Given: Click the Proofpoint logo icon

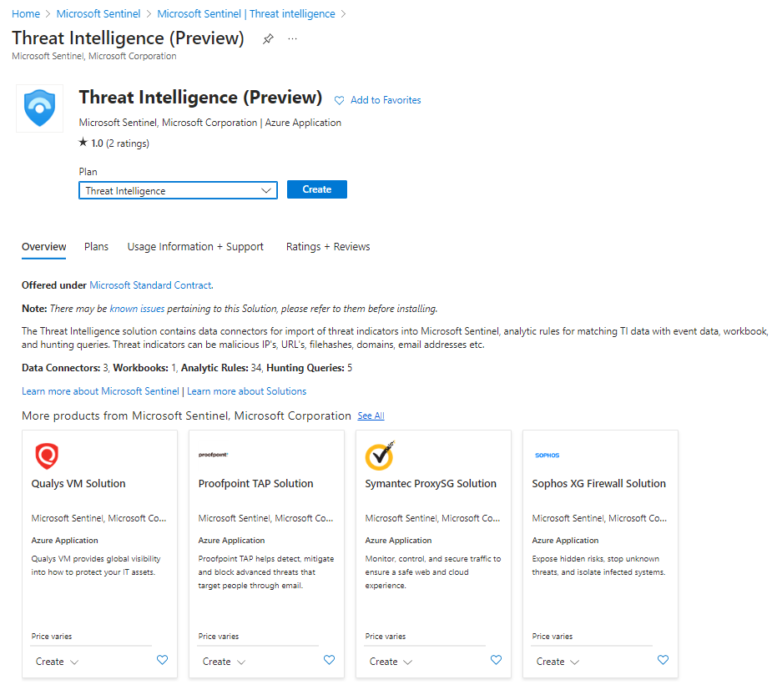Looking at the screenshot, I should [213, 455].
